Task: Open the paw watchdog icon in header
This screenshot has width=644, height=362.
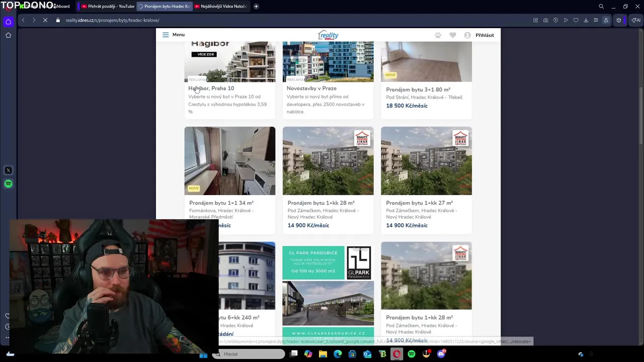Action: pos(438,35)
